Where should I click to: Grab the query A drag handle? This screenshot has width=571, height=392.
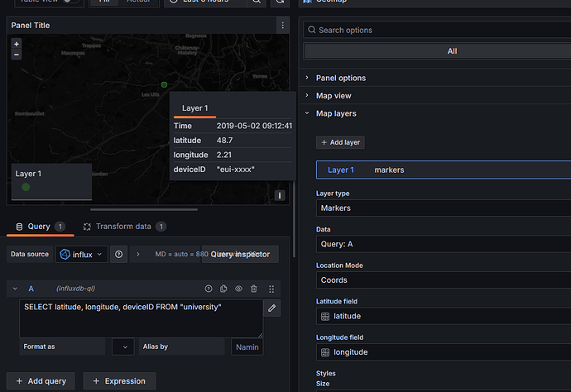point(271,289)
